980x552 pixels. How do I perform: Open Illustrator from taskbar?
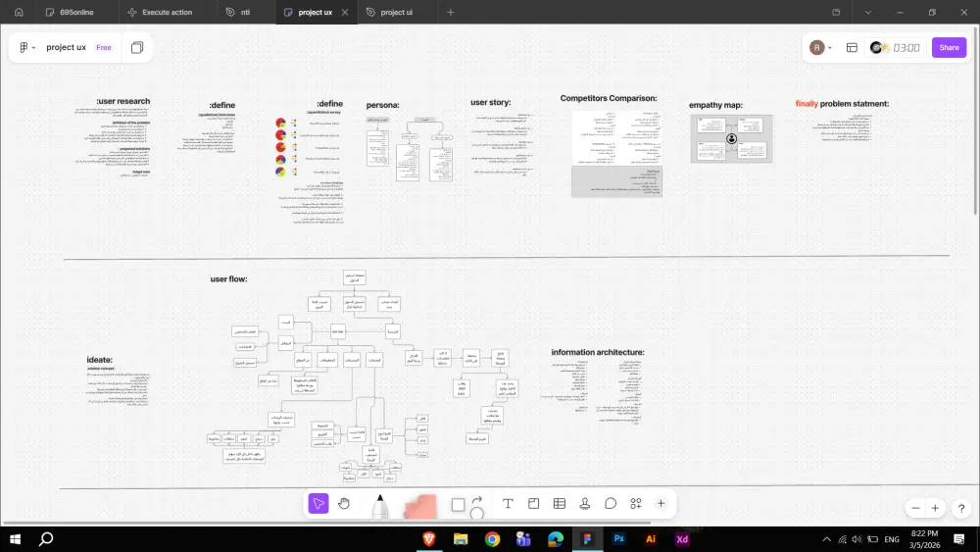pos(651,539)
